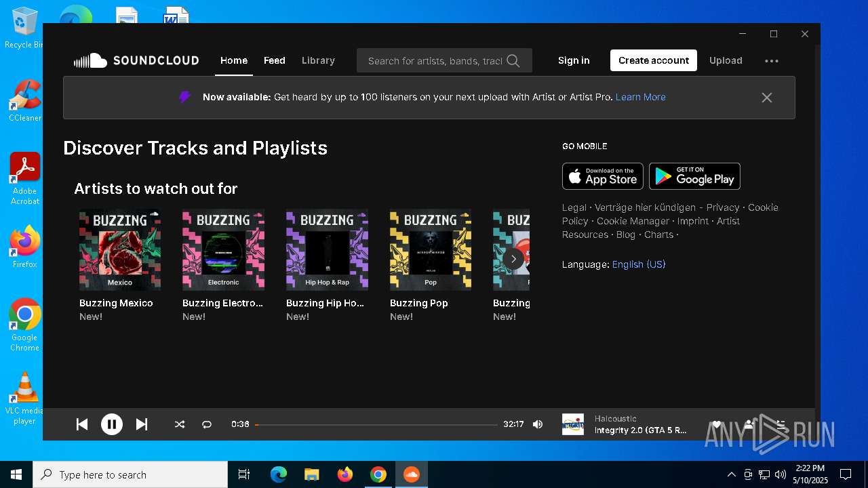
Task: Dismiss the Now available banner
Action: (x=767, y=98)
